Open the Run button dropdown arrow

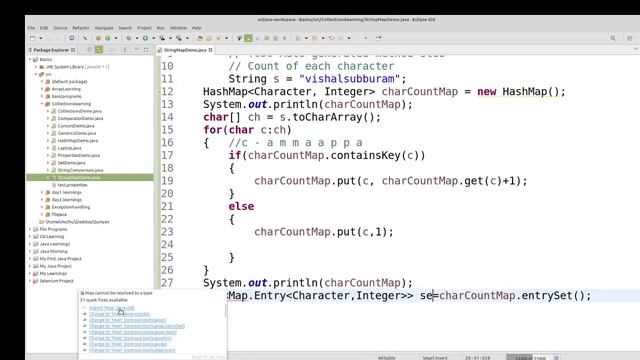153,38
